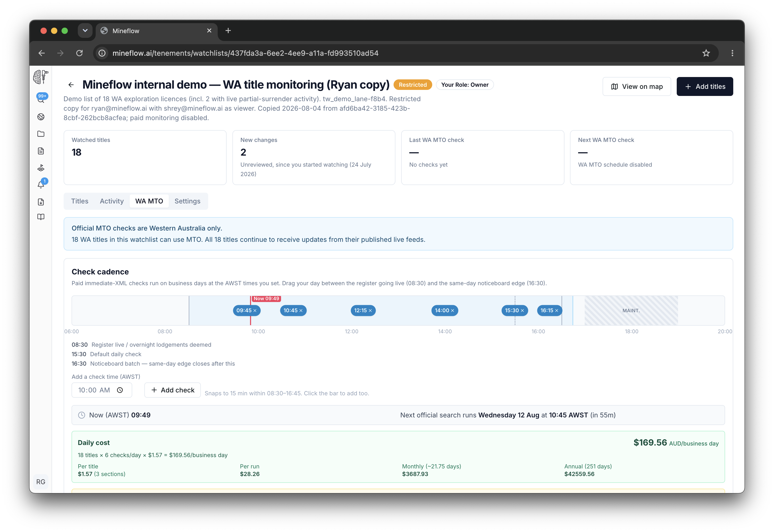Image resolution: width=774 pixels, height=532 pixels.
Task: Click the Add titles button
Action: pyautogui.click(x=705, y=87)
